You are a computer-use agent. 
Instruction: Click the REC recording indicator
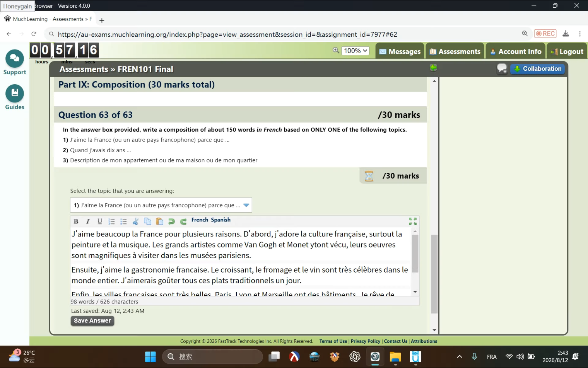[x=545, y=34]
